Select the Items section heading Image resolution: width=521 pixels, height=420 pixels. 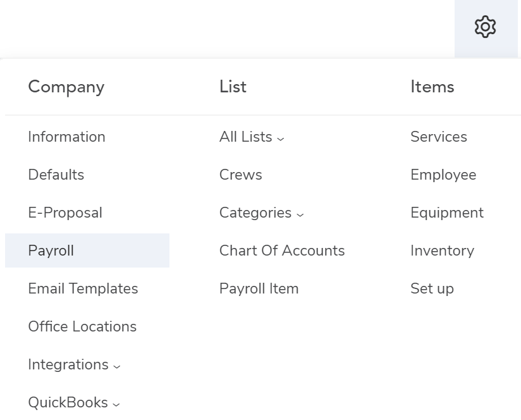click(432, 87)
